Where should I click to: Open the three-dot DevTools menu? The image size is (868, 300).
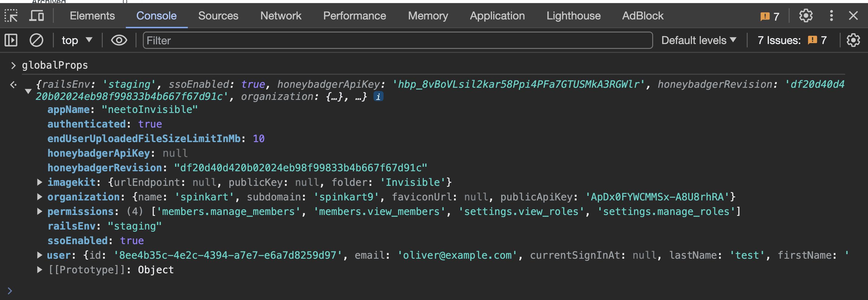coord(831,16)
